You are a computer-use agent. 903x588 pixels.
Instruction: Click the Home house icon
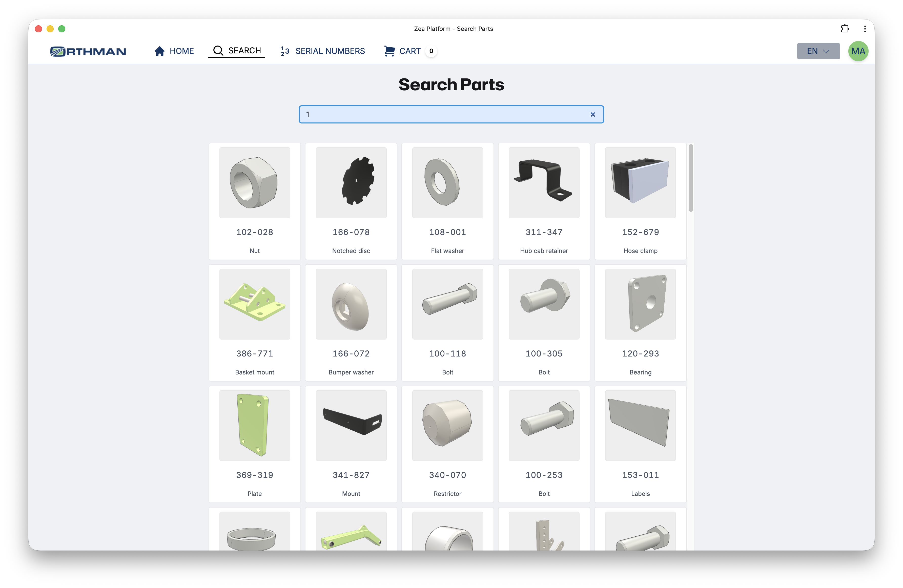159,51
